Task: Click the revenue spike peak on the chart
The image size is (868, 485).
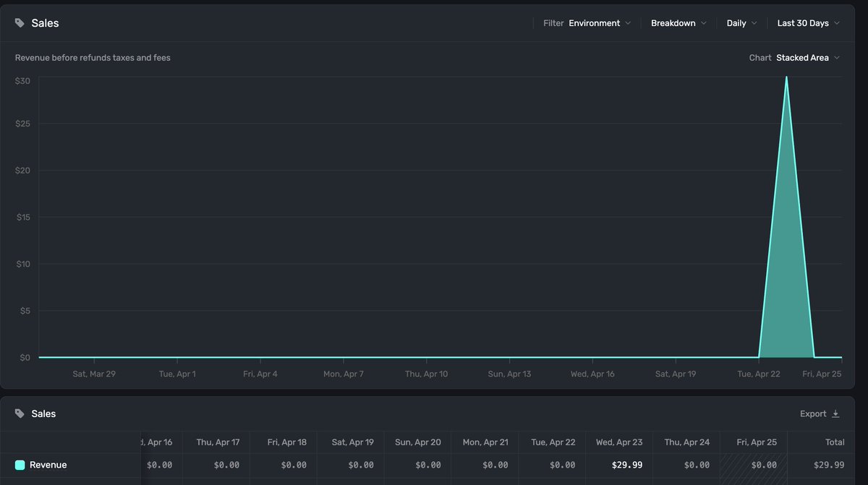Action: tap(786, 77)
